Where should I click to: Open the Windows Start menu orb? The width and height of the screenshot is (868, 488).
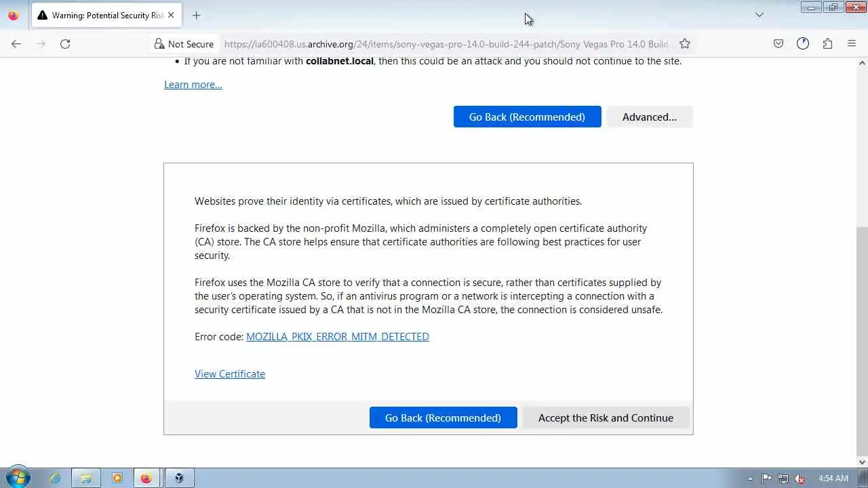pos(18,478)
